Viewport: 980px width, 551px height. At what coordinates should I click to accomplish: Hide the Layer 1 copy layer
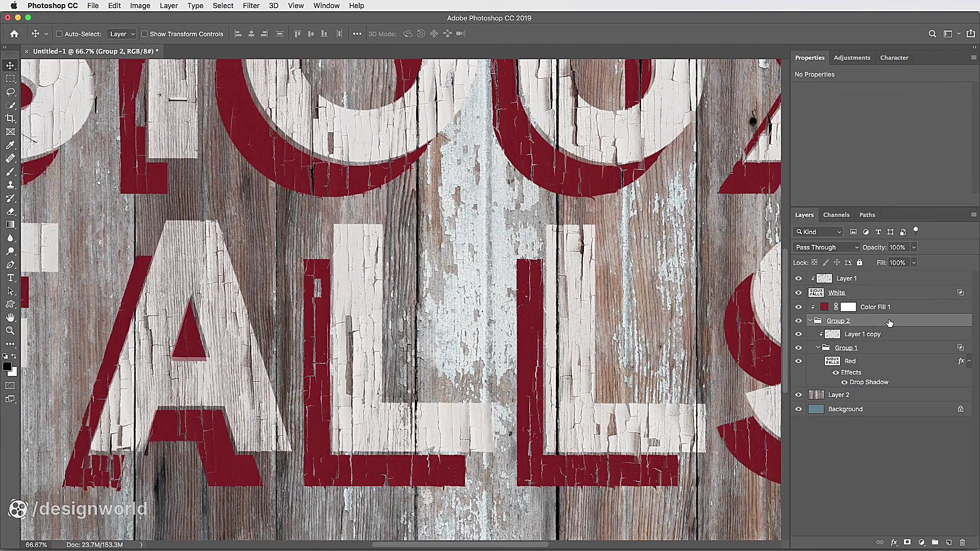tap(799, 334)
